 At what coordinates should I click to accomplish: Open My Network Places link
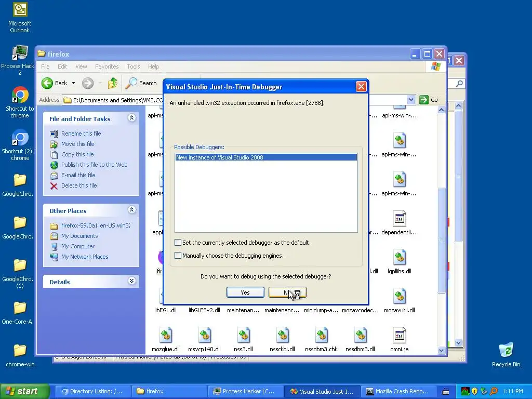pyautogui.click(x=85, y=257)
